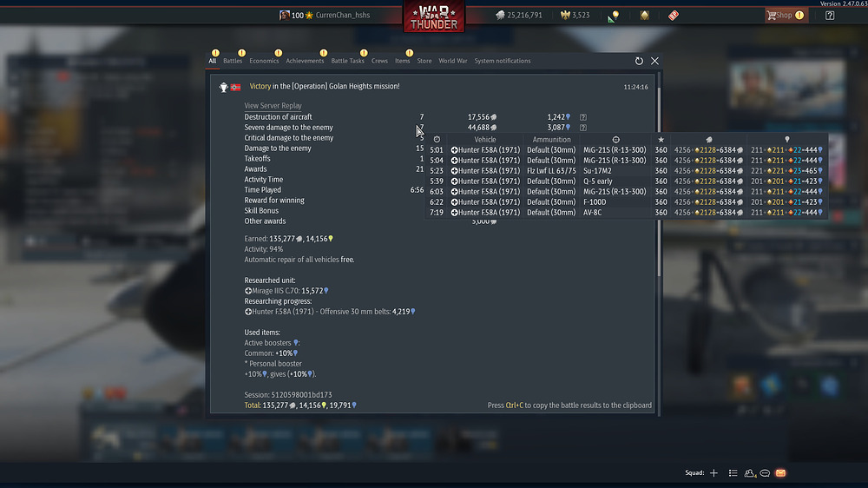Open the Battle Tasks tab
This screenshot has width=868, height=488.
pyautogui.click(x=348, y=61)
